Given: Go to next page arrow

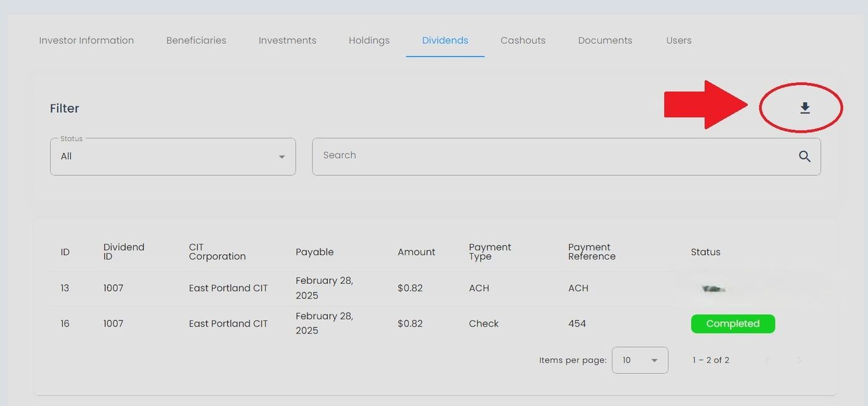Looking at the screenshot, I should point(799,360).
